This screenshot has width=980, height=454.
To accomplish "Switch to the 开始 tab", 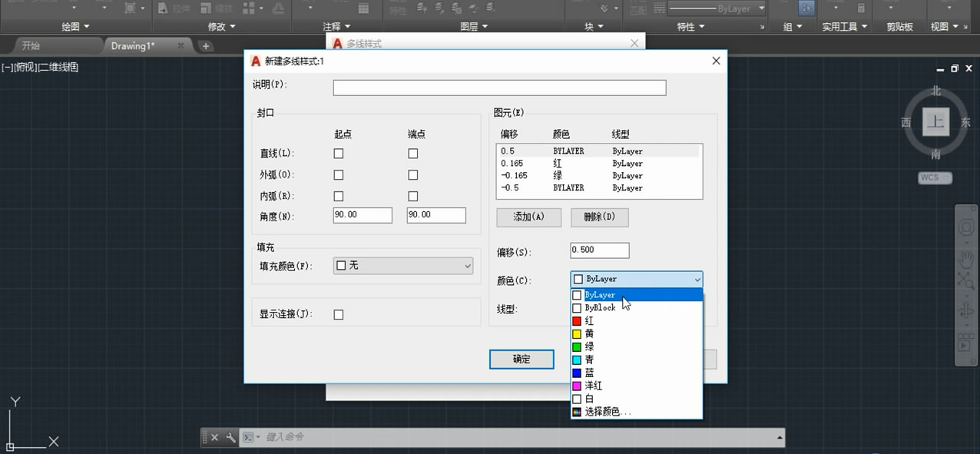I will pos(31,45).
